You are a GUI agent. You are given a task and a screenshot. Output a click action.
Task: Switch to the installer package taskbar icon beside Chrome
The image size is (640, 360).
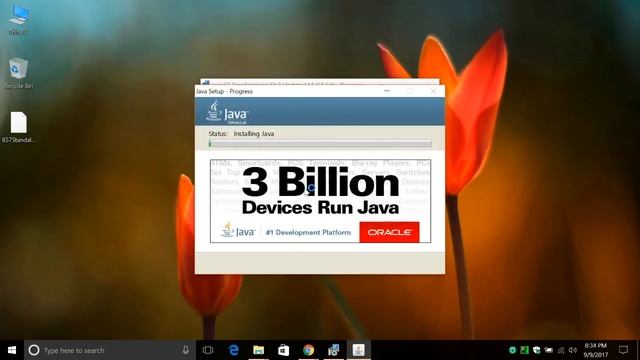pyautogui.click(x=333, y=350)
